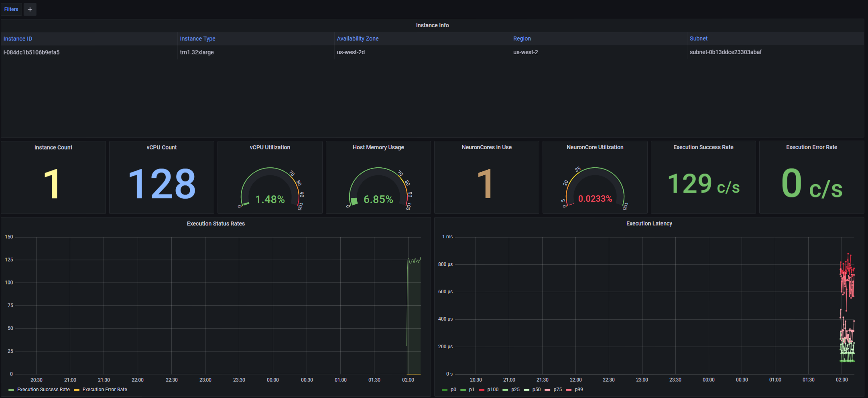Open the Instance Info panel title menu
868x398 pixels.
pyautogui.click(x=432, y=25)
